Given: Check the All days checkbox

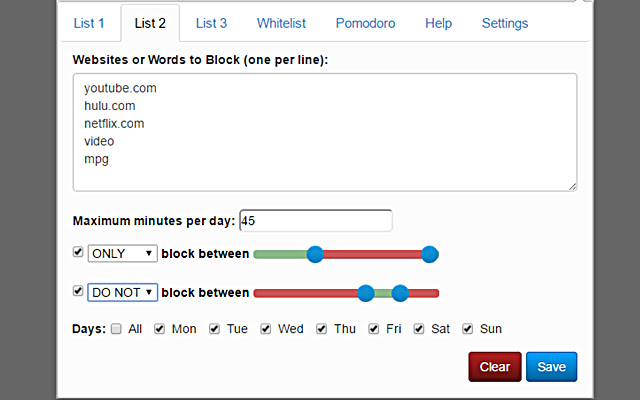Looking at the screenshot, I should pos(117,328).
